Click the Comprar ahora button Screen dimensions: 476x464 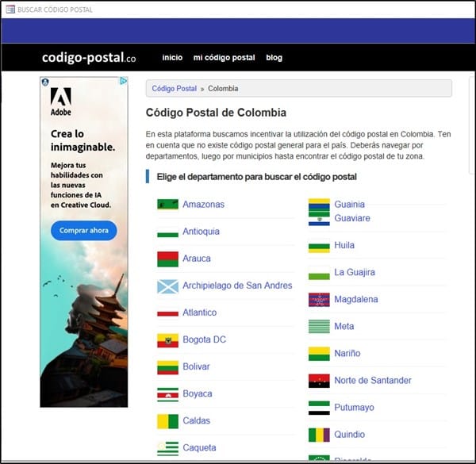[x=84, y=230]
